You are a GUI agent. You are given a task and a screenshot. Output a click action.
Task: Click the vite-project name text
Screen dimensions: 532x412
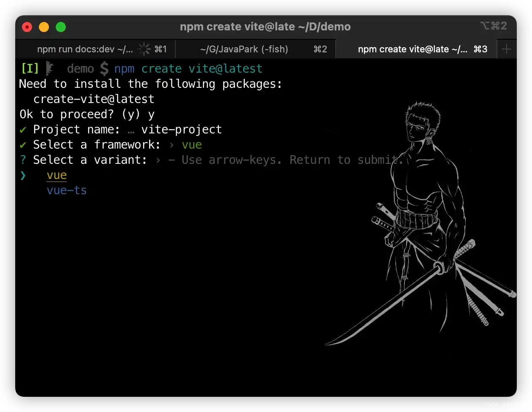point(181,130)
